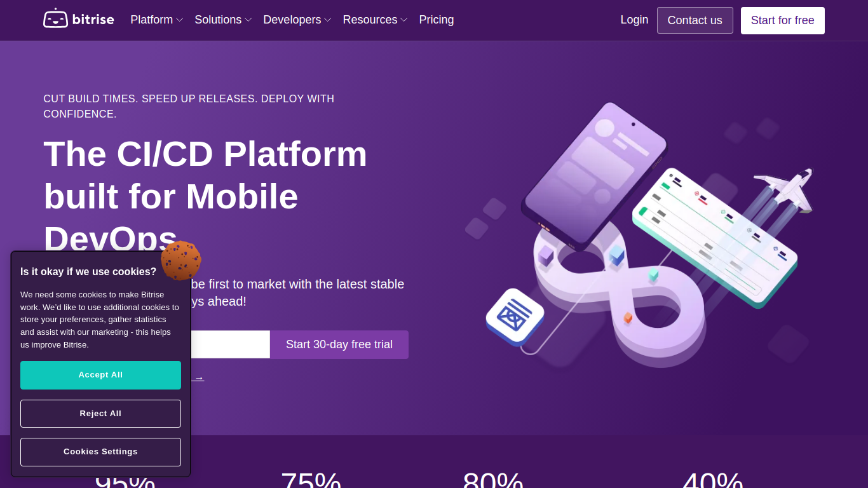Expand the Developers chevron arrow
Image resolution: width=868 pixels, height=488 pixels.
coord(328,20)
